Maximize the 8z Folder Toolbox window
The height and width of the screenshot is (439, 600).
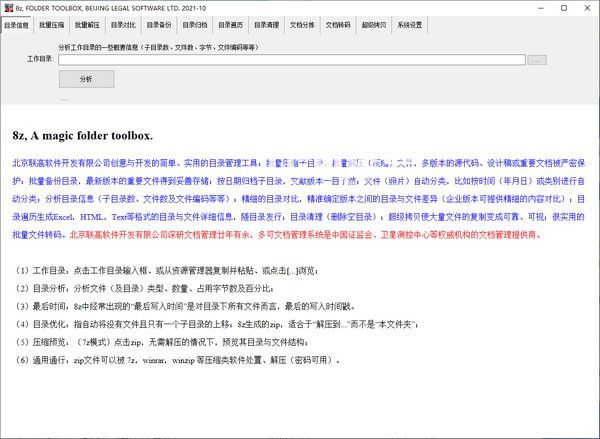[x=564, y=8]
